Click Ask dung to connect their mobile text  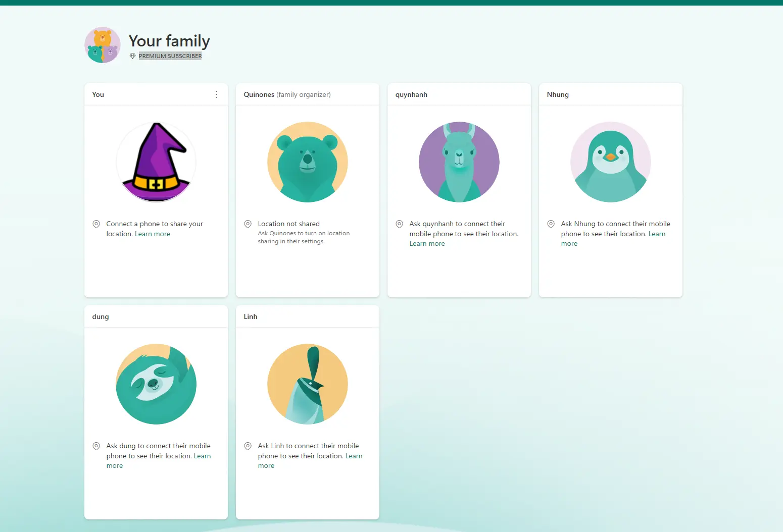point(158,451)
